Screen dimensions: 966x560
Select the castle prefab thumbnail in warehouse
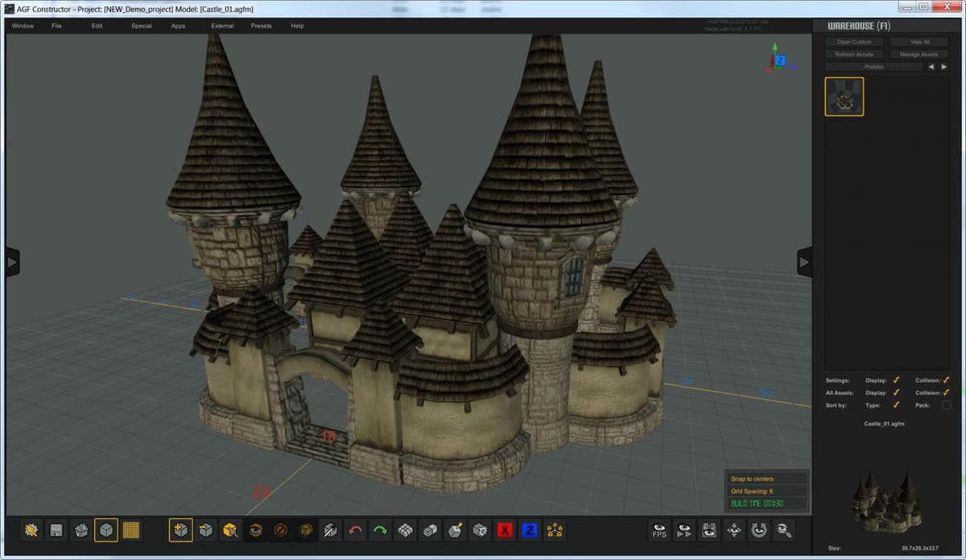[844, 97]
